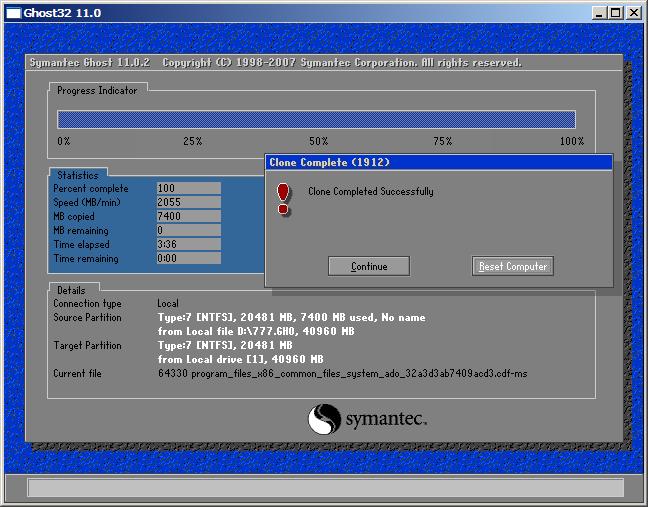Screen dimensions: 648x507
Task: Click the Time elapsed value field
Action: [188, 244]
